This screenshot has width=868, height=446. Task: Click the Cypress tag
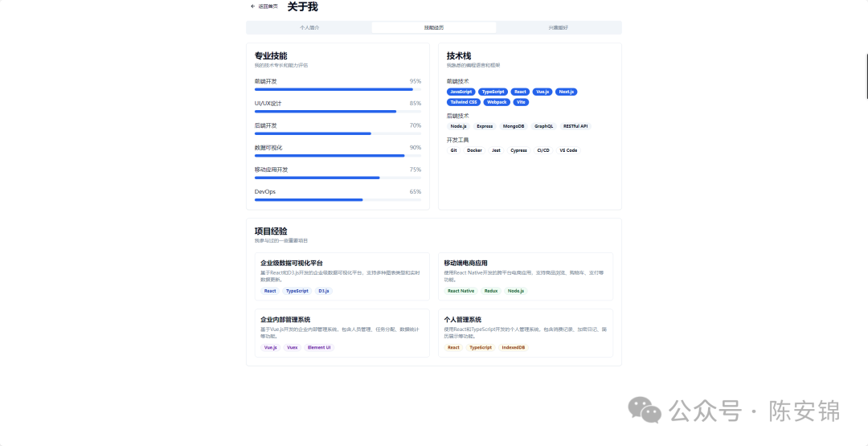click(518, 150)
